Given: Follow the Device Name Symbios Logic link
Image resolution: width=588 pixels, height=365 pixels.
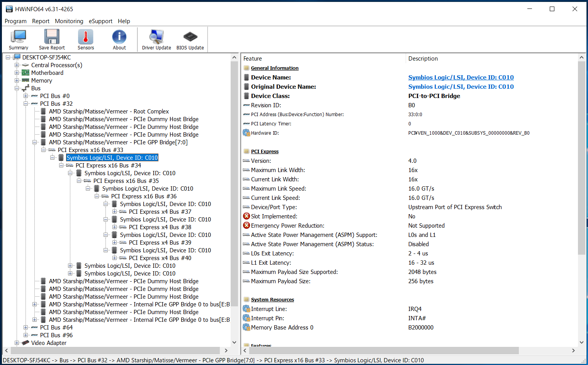Looking at the screenshot, I should pyautogui.click(x=461, y=77).
